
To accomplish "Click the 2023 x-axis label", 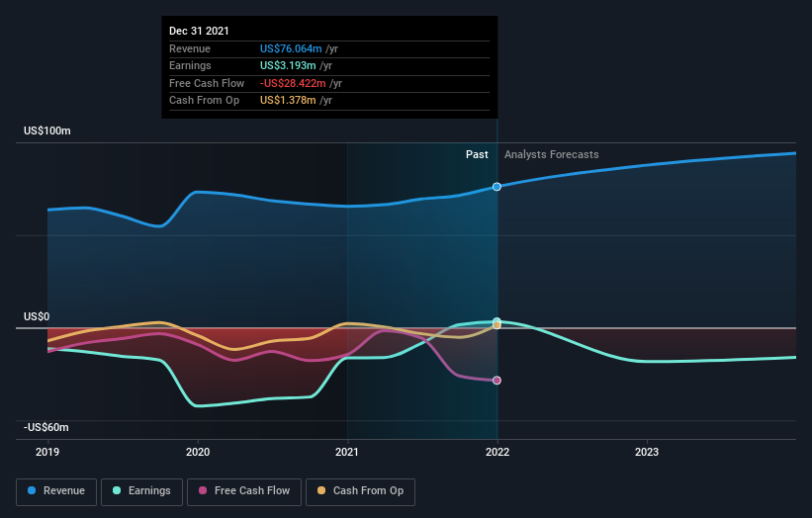I will [647, 452].
